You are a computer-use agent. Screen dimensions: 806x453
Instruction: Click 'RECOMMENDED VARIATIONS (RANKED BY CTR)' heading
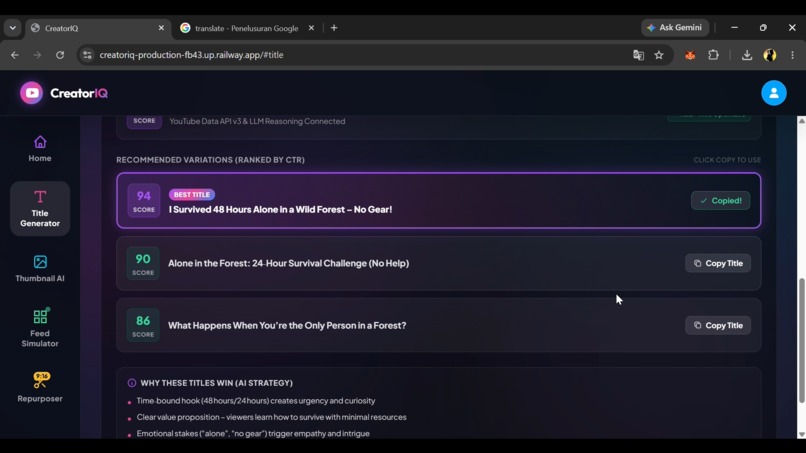(x=210, y=160)
